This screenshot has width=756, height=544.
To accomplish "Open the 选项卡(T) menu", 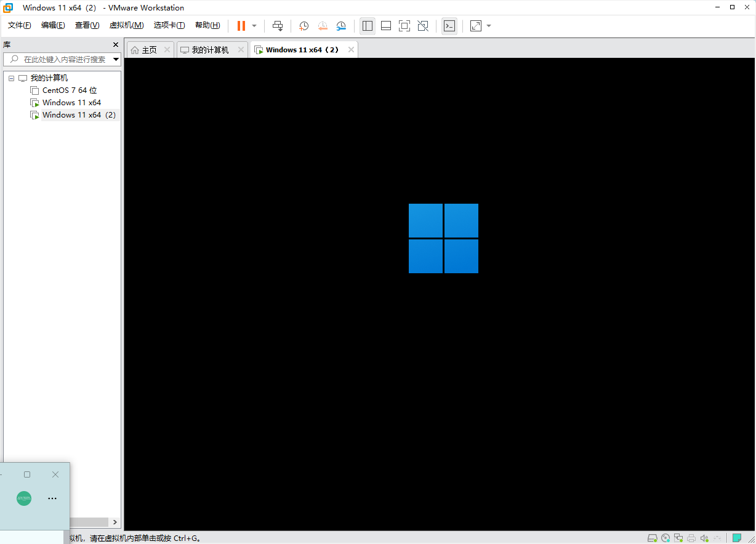I will 169,25.
